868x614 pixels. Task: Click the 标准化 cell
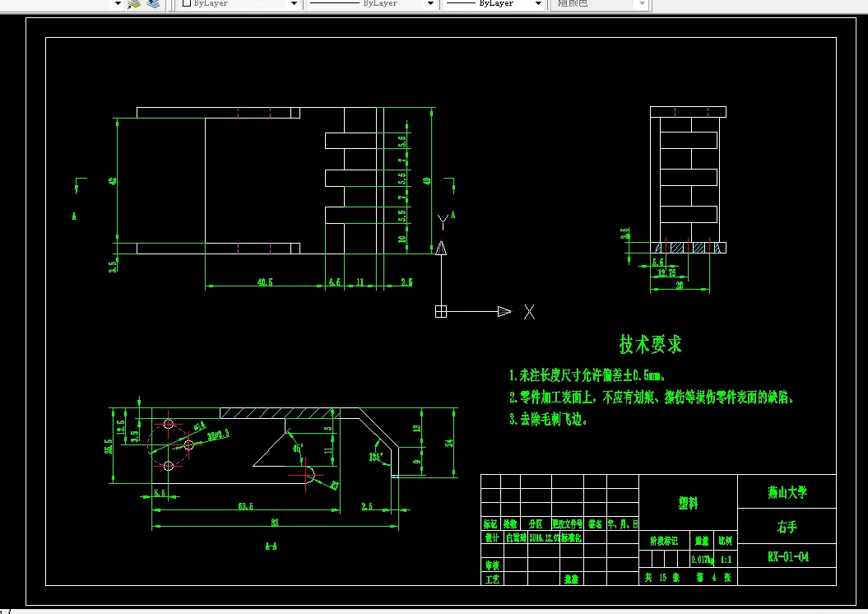pyautogui.click(x=571, y=537)
